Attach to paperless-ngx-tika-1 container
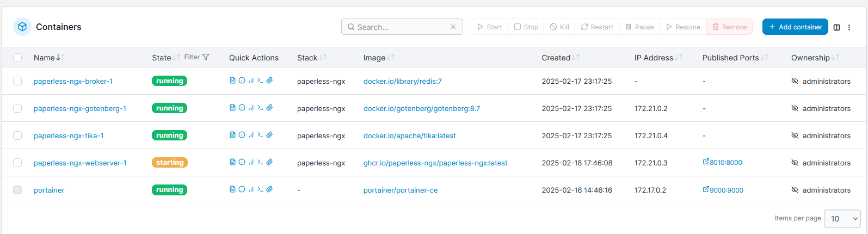Image resolution: width=868 pixels, height=234 pixels. click(x=269, y=135)
